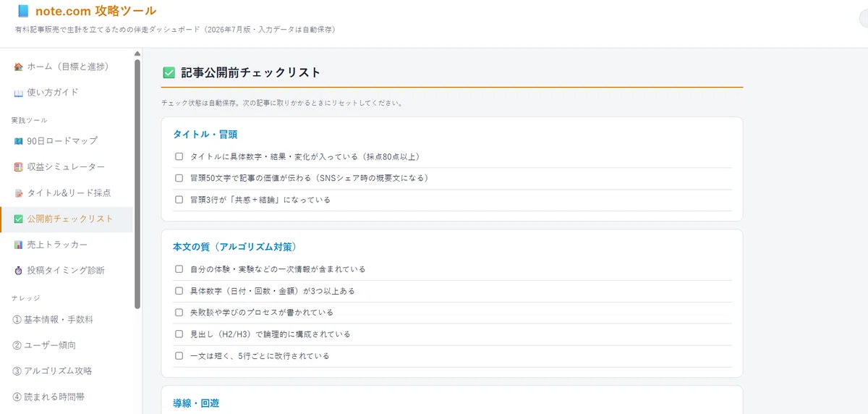Check the 失敗談や学びのプロセス checkbox
The width and height of the screenshot is (868, 414).
(179, 313)
